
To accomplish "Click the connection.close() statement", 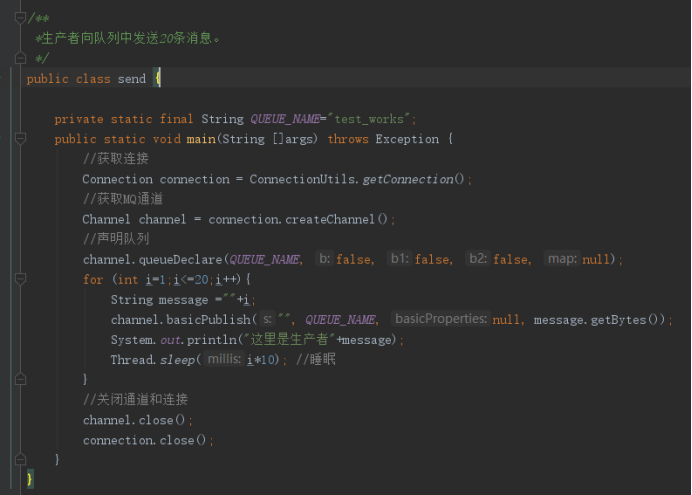I will coord(148,440).
